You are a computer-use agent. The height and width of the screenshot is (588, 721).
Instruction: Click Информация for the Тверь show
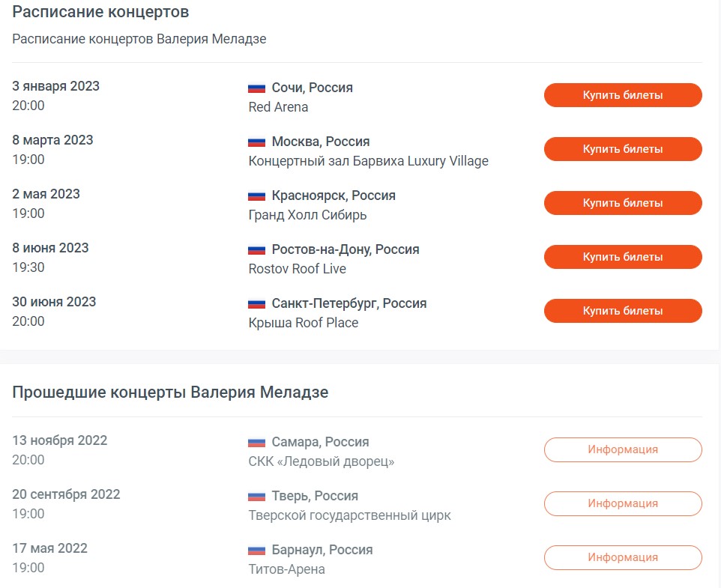622,503
